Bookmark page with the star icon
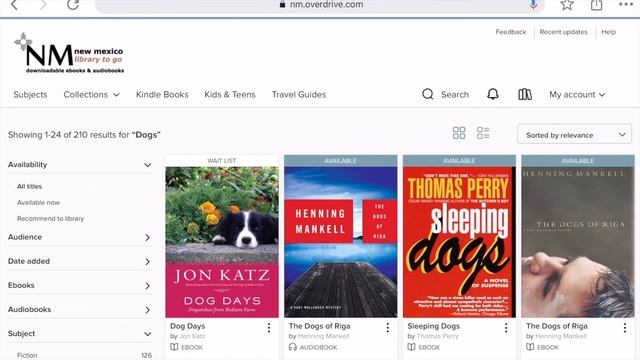The width and height of the screenshot is (640, 360). pyautogui.click(x=567, y=4)
